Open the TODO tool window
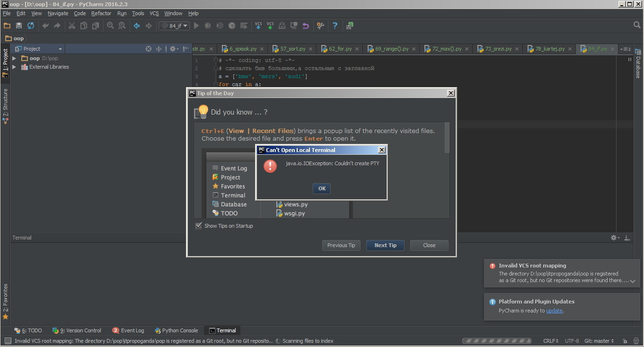 tap(28, 330)
